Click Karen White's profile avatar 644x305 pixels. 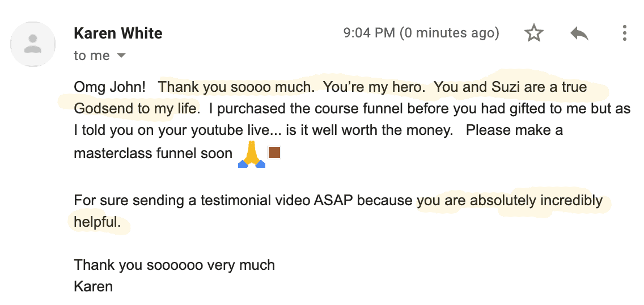[33, 44]
